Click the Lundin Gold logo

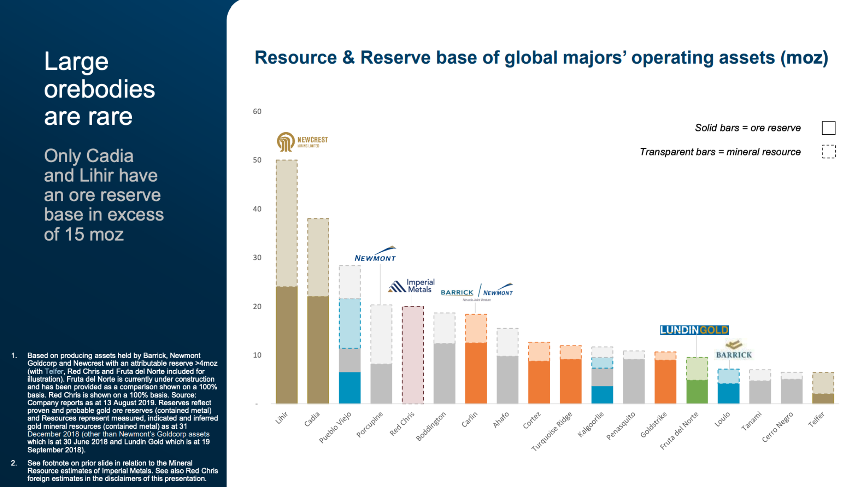[x=695, y=330]
